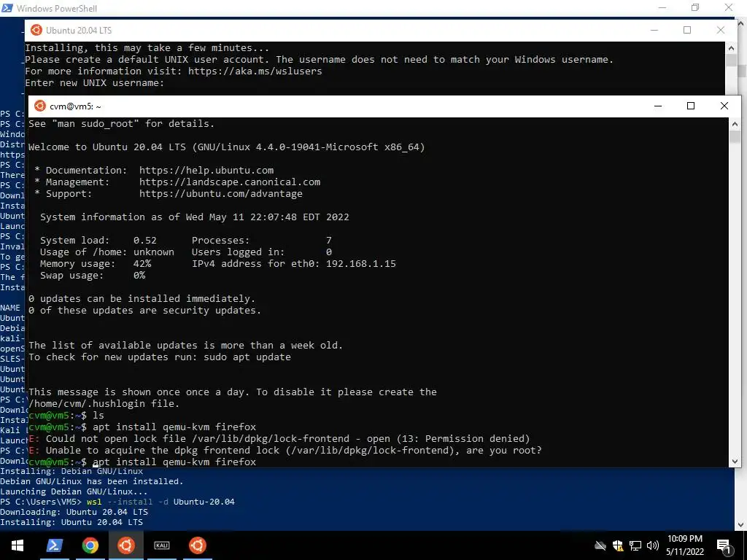Click the cvm@vm5 window Ubuntu icon
This screenshot has height=560, width=747.
pyautogui.click(x=40, y=106)
